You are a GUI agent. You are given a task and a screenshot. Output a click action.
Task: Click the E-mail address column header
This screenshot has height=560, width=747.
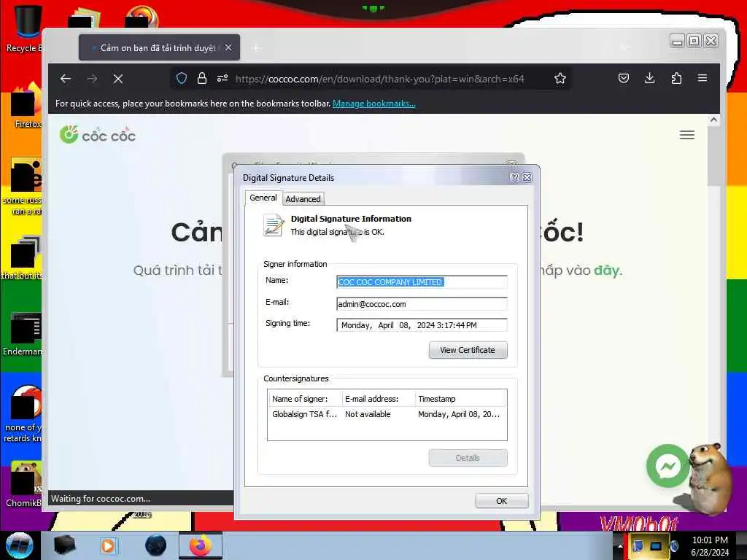pyautogui.click(x=379, y=399)
